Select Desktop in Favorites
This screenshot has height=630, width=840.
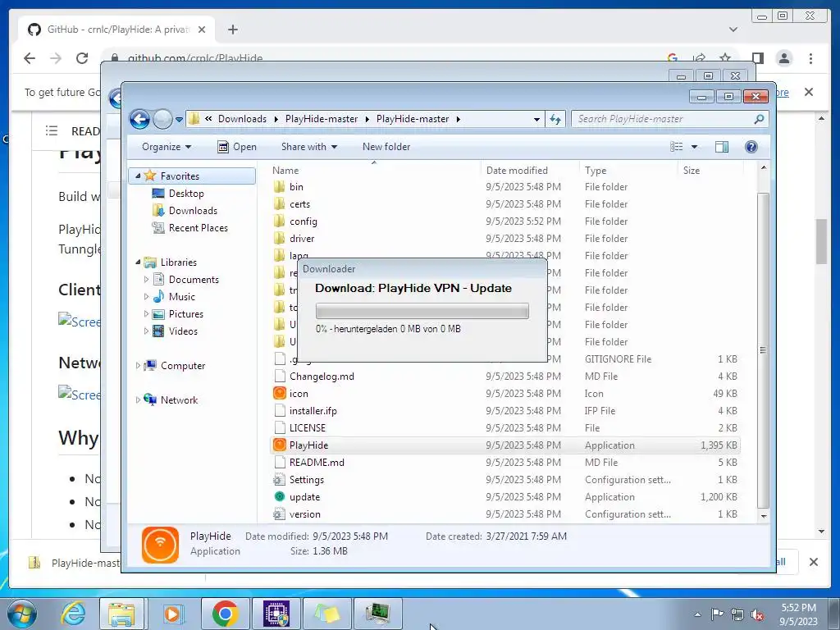tap(186, 194)
